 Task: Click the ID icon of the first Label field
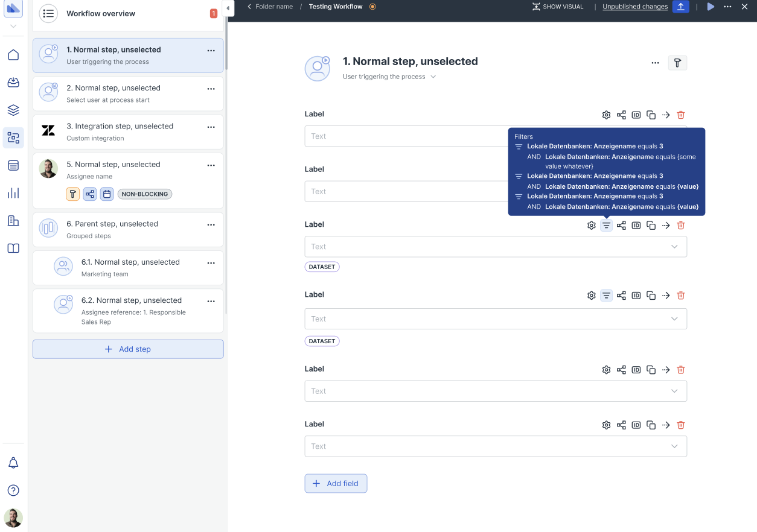[636, 115]
